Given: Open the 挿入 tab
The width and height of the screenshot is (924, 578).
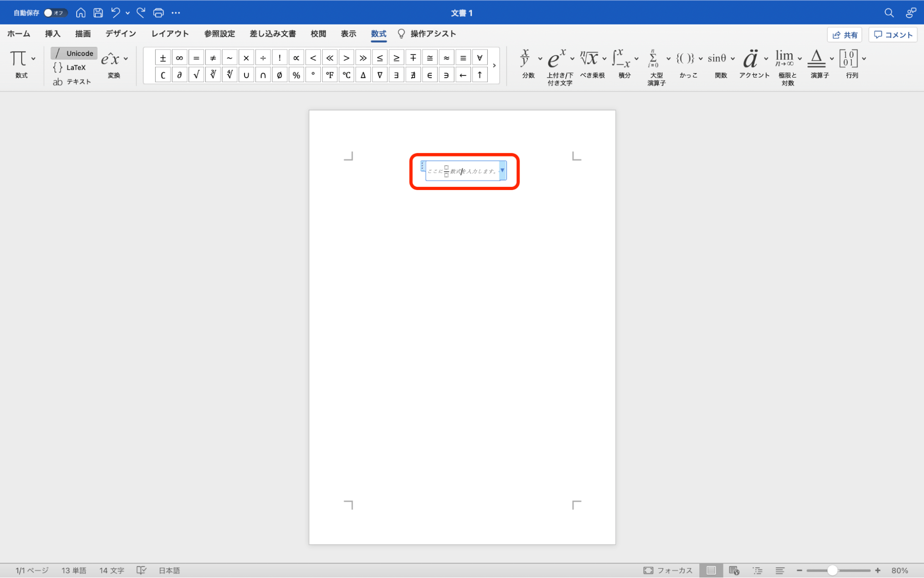Looking at the screenshot, I should (x=53, y=34).
